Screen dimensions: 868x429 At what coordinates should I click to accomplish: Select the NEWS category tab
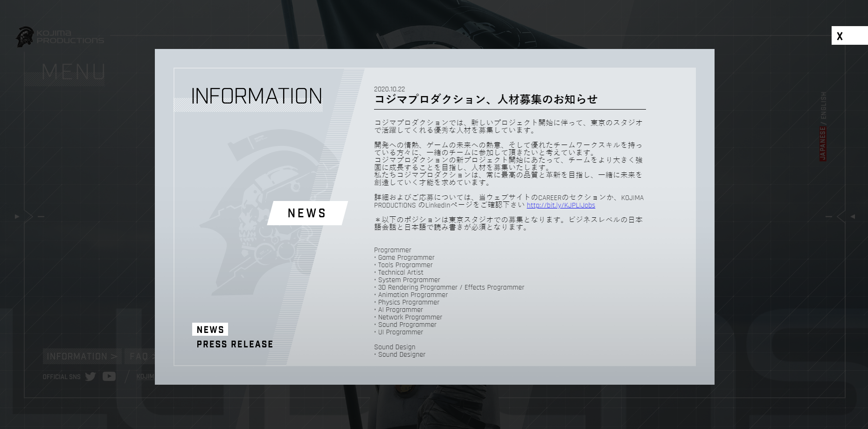(210, 329)
